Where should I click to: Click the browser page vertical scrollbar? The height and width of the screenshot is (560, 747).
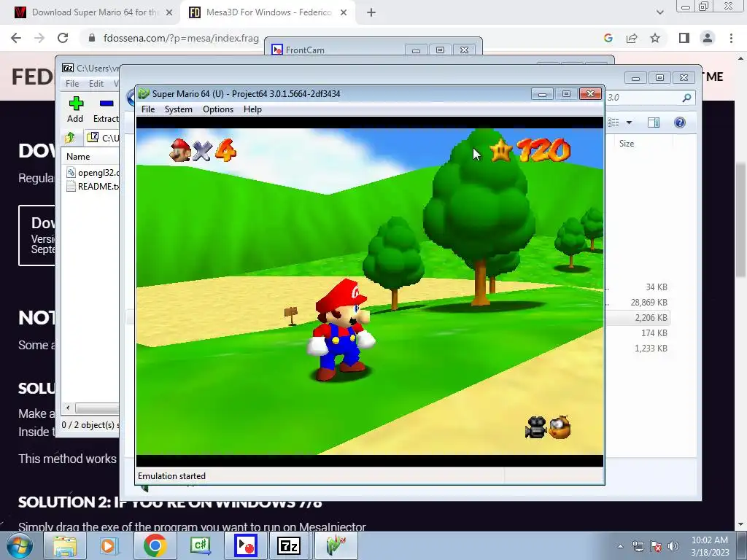coord(741,219)
